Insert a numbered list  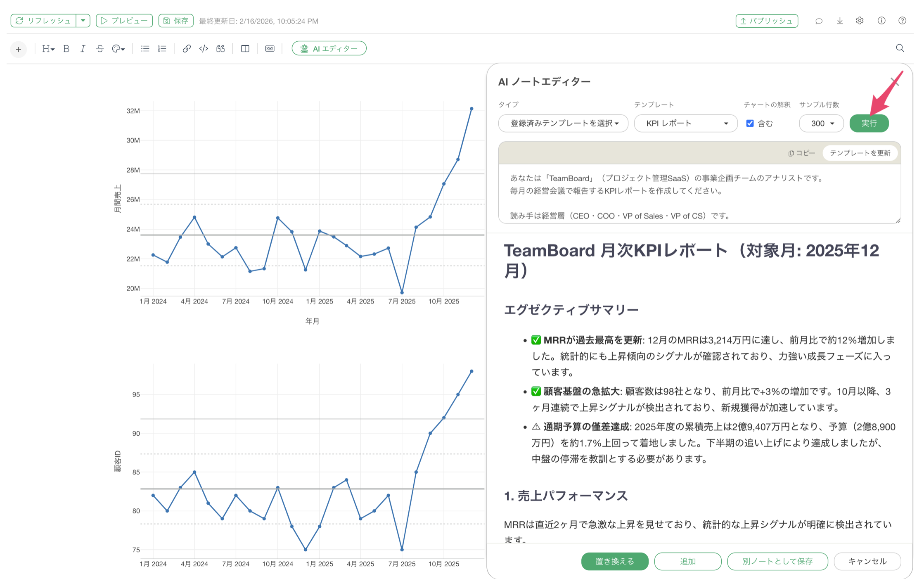(x=162, y=49)
